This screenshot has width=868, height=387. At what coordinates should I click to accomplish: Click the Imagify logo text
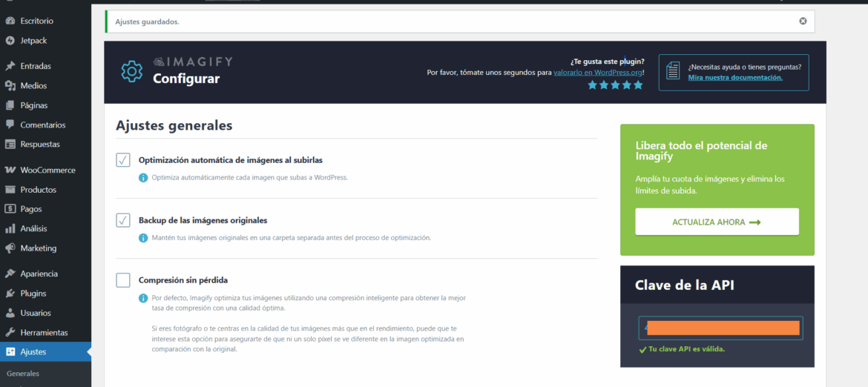click(x=193, y=62)
